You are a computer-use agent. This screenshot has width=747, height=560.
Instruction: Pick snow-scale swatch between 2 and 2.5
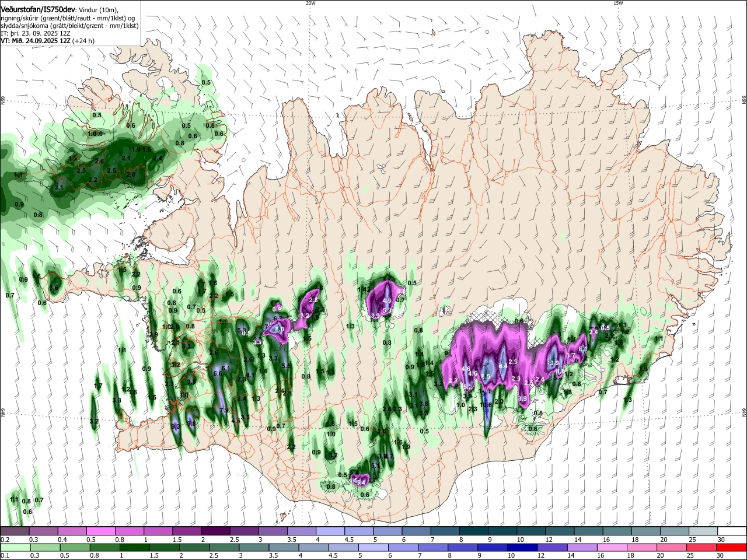tap(215, 531)
